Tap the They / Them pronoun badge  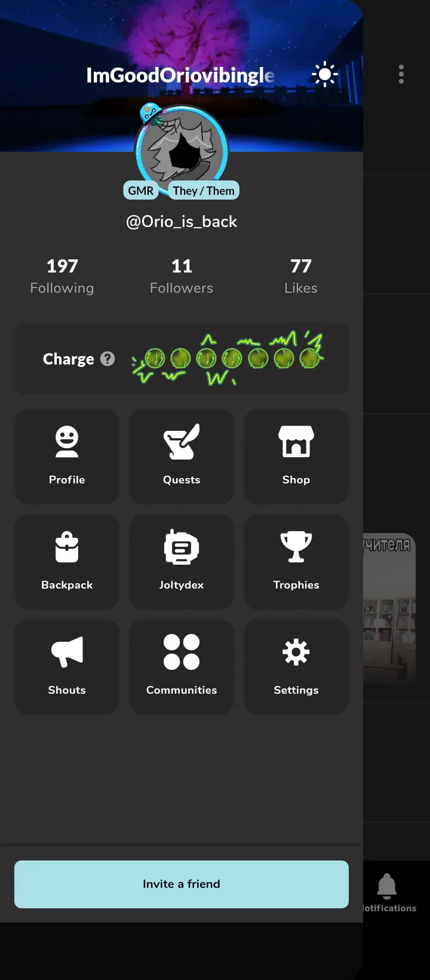pyautogui.click(x=204, y=191)
